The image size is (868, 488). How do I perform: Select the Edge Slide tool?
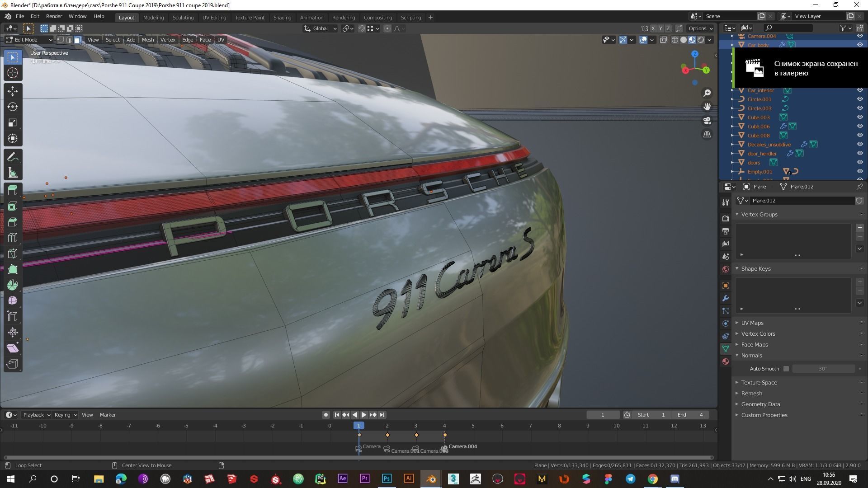click(x=13, y=317)
